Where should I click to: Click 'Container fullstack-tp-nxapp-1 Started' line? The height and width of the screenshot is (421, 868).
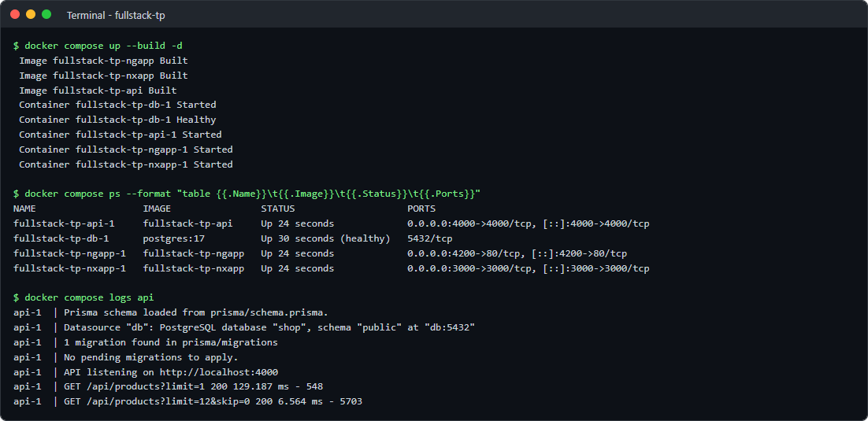tap(126, 164)
